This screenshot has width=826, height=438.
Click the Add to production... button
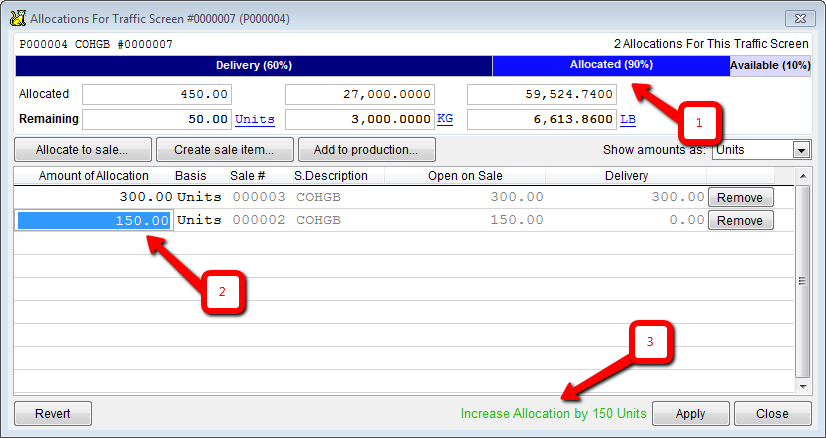point(367,150)
